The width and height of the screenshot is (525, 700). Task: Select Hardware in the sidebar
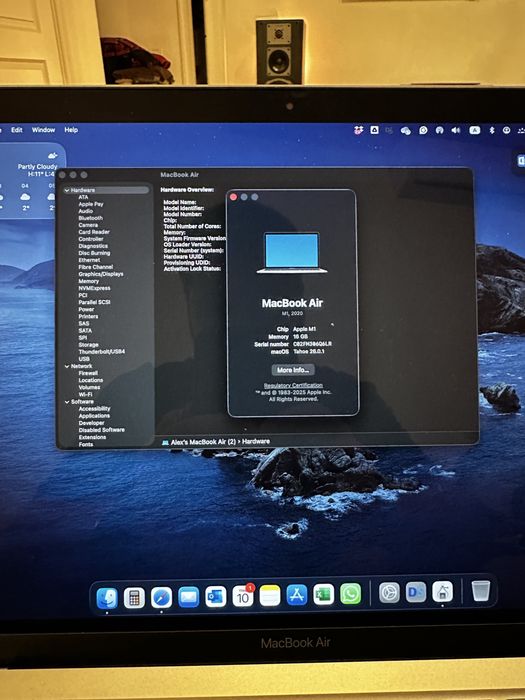106,190
